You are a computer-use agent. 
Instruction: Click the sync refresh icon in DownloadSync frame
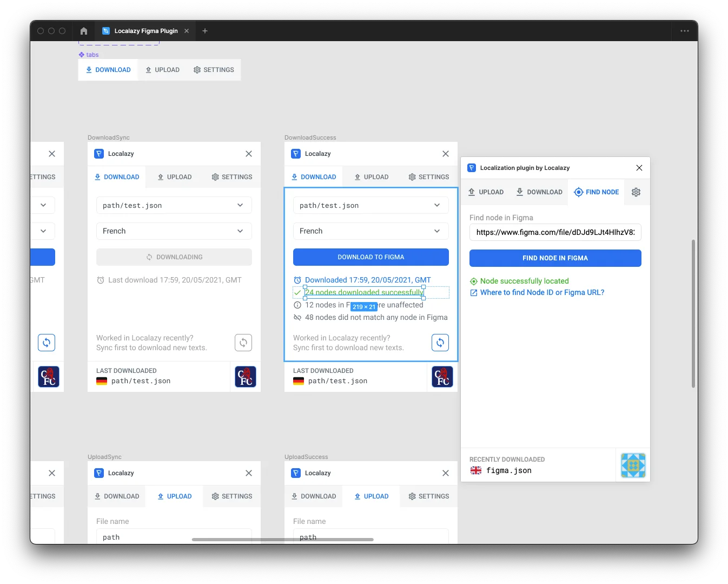click(243, 343)
